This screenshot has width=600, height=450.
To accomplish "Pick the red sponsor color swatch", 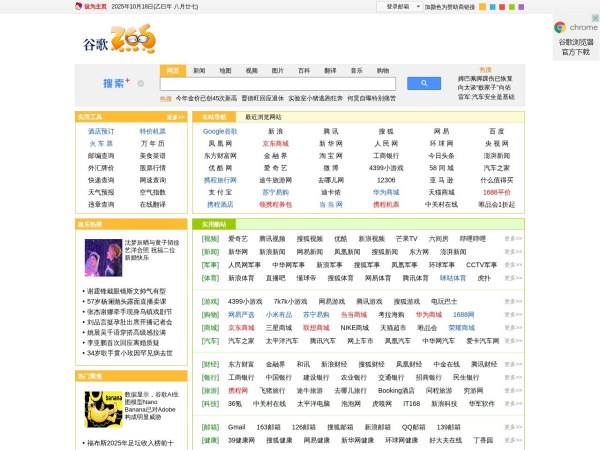I will pos(502,7).
